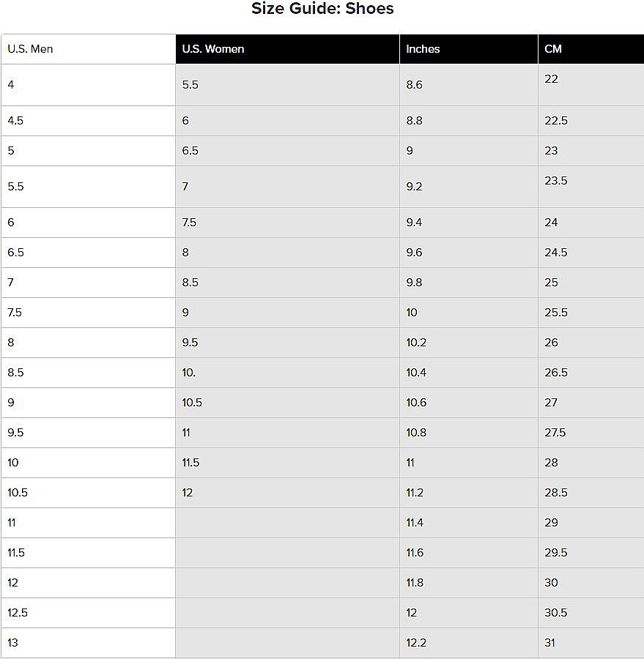Select men's size 12.5 cell
644x659 pixels.
pyautogui.click(x=89, y=613)
